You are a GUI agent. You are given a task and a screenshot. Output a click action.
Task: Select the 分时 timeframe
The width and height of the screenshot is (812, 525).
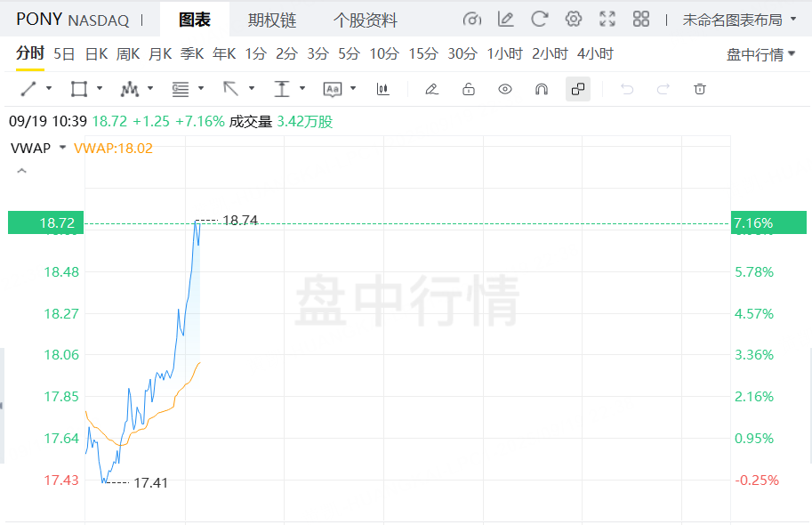pyautogui.click(x=30, y=53)
